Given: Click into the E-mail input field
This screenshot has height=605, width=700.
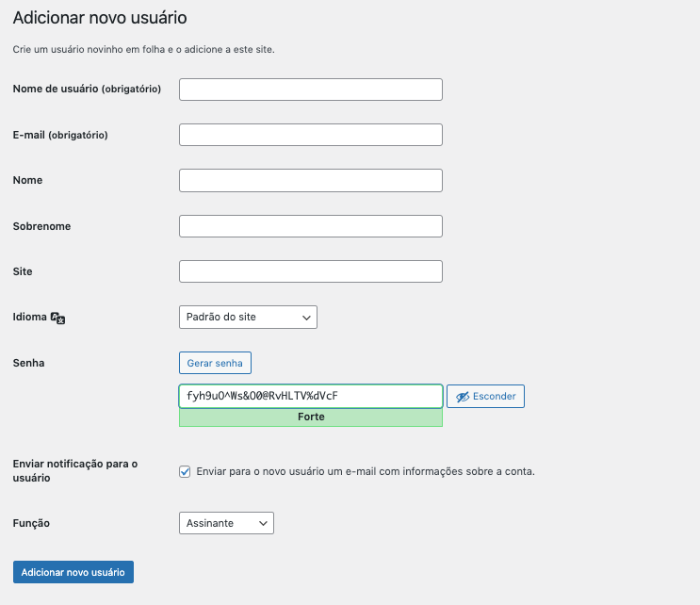Looking at the screenshot, I should click(310, 135).
